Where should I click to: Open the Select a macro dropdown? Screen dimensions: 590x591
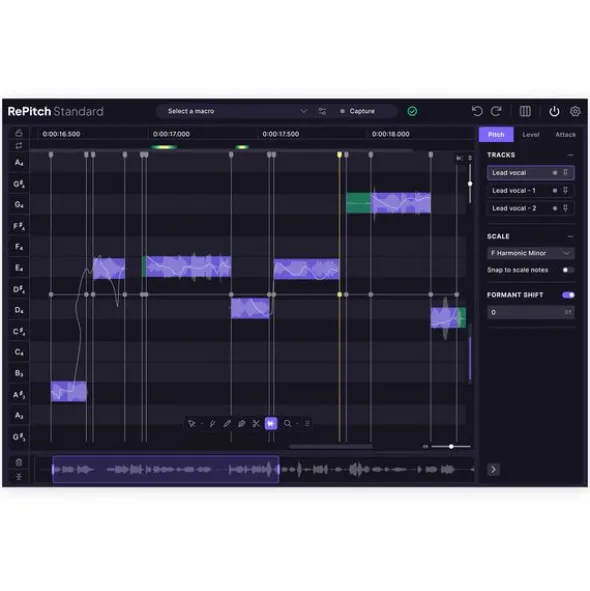pos(238,111)
